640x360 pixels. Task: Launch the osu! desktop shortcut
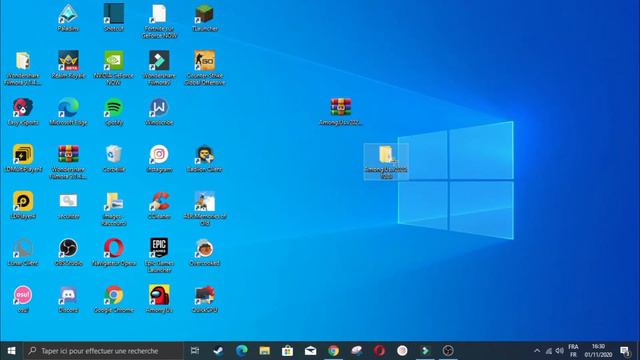[23, 299]
